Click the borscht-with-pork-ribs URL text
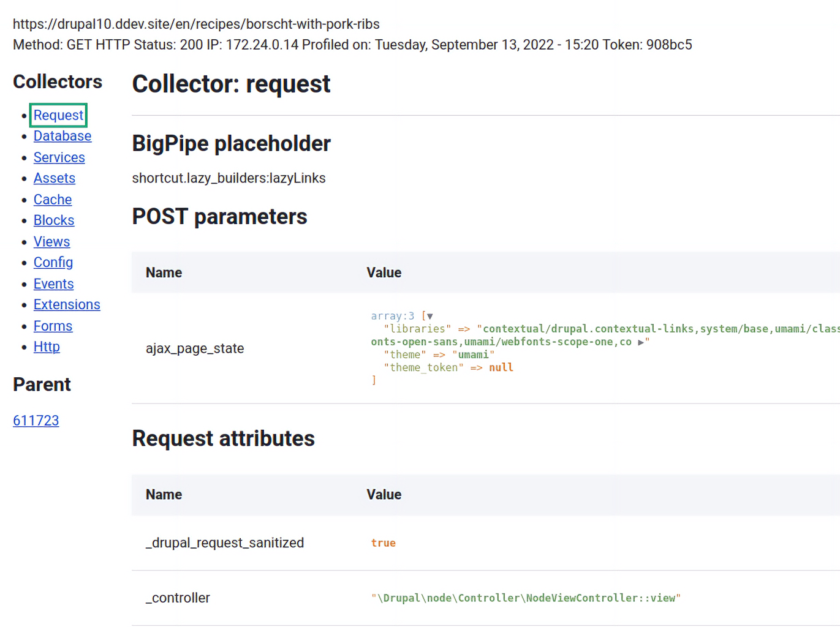This screenshot has width=840, height=627. pos(196,24)
